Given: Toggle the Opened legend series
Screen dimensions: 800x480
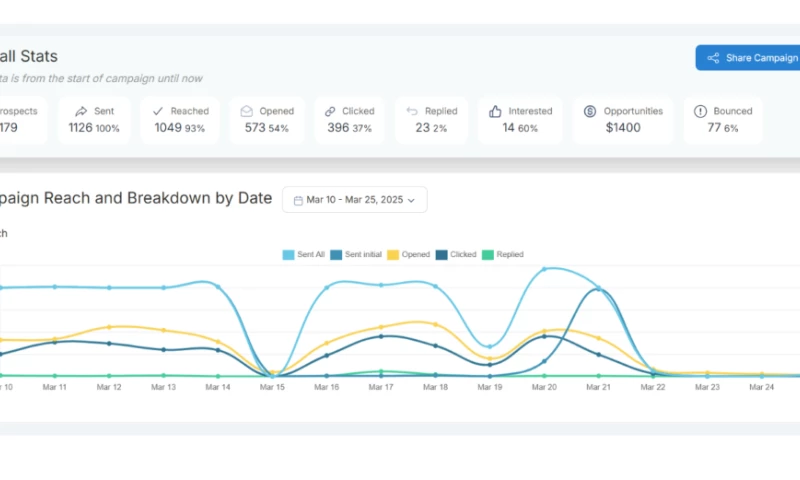Looking at the screenshot, I should (x=410, y=255).
